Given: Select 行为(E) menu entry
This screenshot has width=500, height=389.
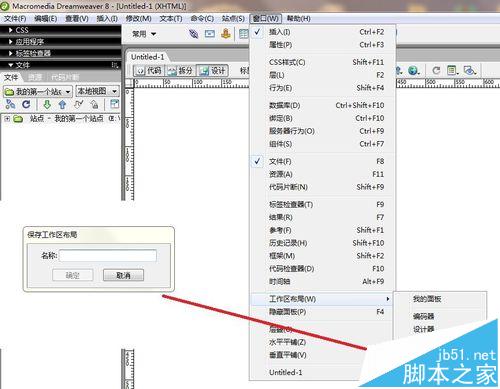Looking at the screenshot, I should [322, 88].
